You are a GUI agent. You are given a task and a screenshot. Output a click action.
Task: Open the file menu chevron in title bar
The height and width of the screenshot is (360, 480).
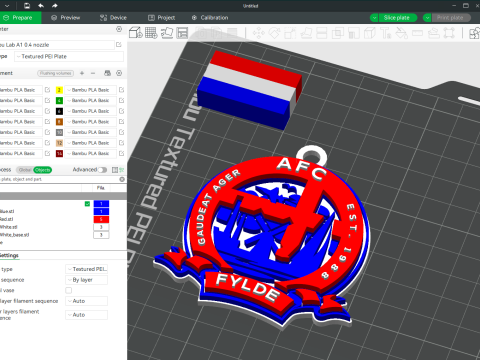(7, 6)
